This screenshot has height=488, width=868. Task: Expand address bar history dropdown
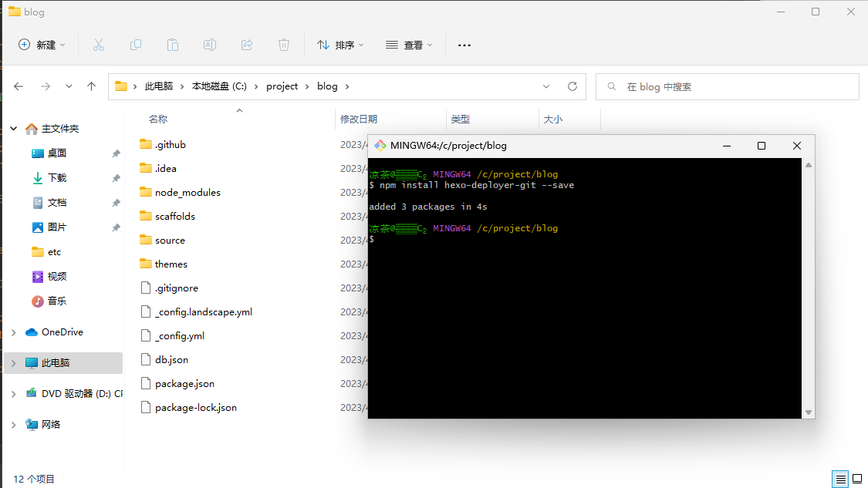(546, 86)
